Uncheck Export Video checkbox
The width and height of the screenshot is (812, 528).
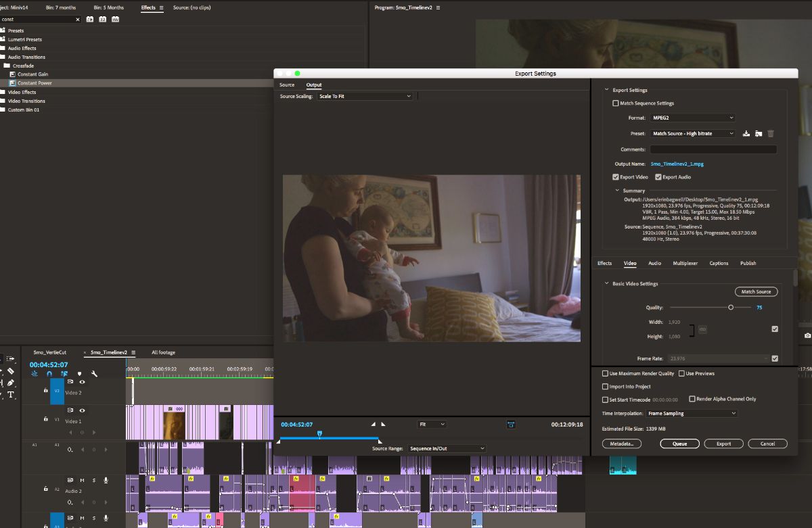click(615, 177)
